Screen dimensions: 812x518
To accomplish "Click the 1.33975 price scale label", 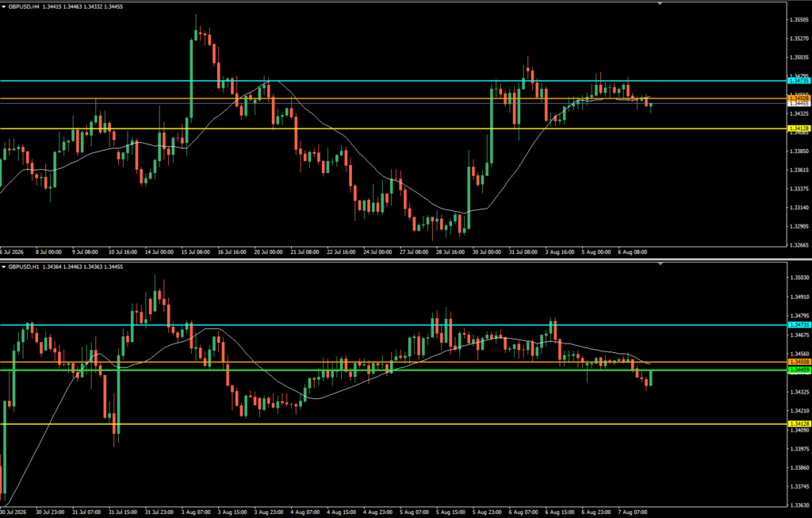I will [x=799, y=448].
